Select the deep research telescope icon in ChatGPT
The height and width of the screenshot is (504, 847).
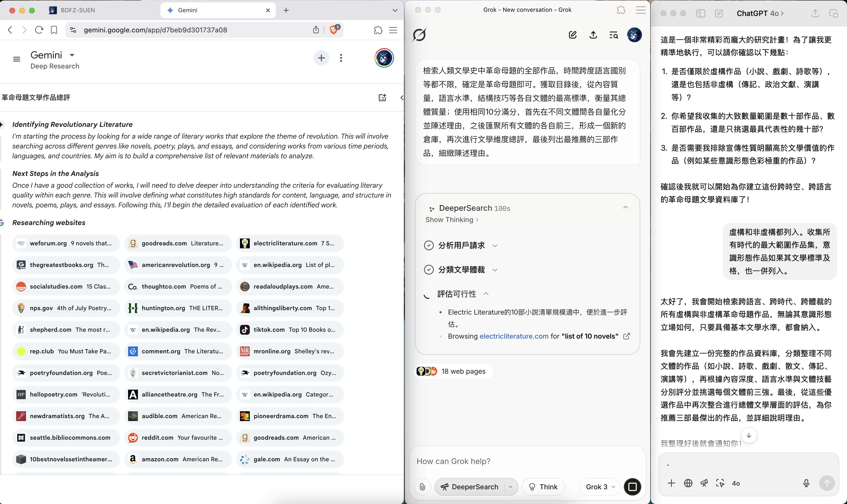point(704,483)
